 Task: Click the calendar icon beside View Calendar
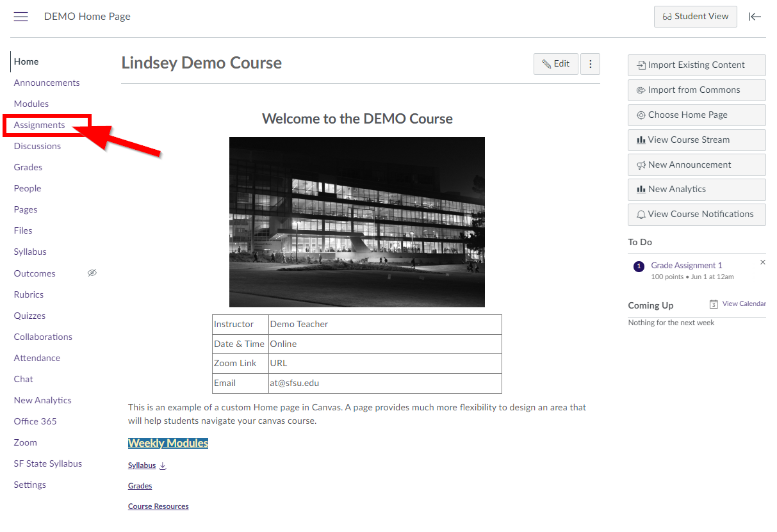pos(714,304)
